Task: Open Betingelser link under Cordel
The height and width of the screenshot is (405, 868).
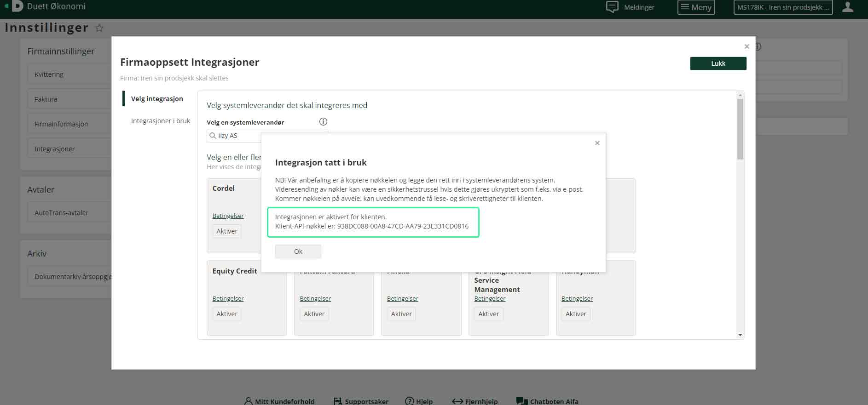Action: [x=228, y=216]
